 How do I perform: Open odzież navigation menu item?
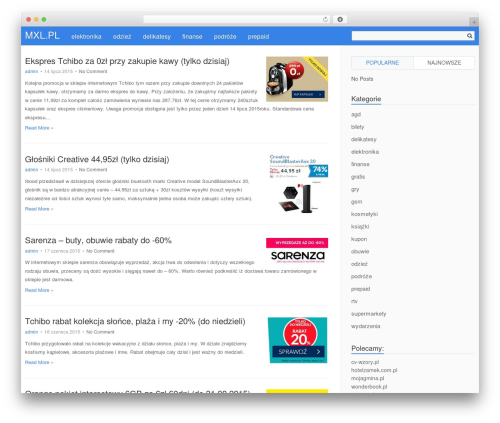pyautogui.click(x=122, y=37)
